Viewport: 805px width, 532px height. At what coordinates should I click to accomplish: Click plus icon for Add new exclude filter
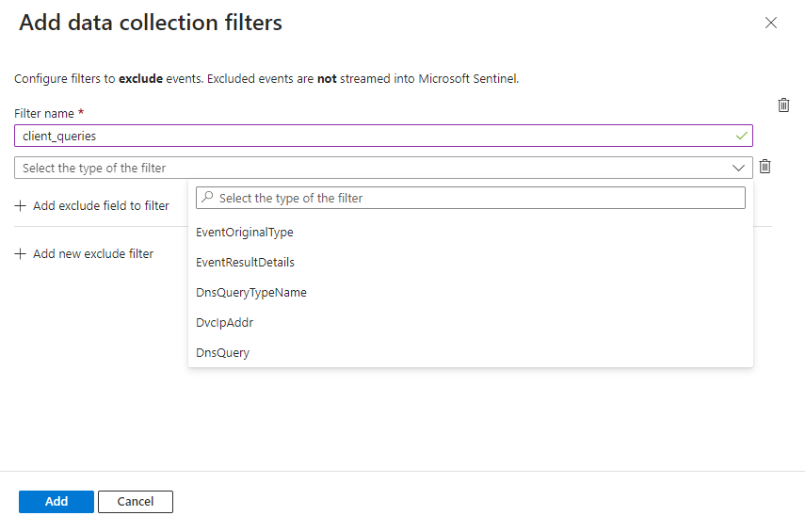21,254
